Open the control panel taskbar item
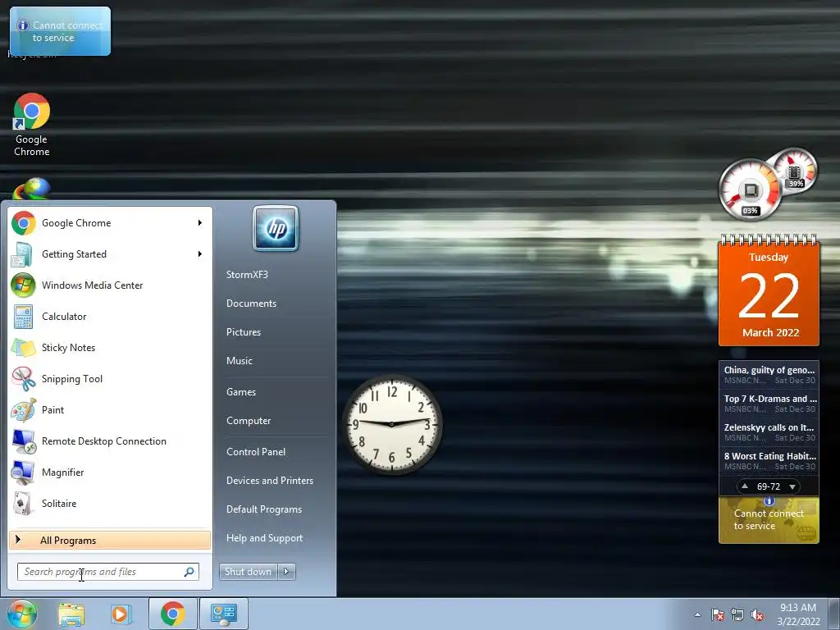 coord(223,614)
